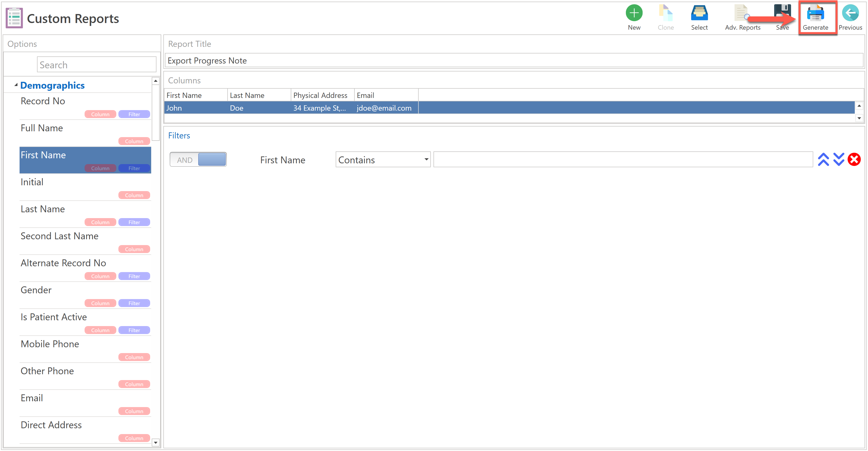The image size is (868, 451).
Task: Remove filter with the red X icon
Action: pos(854,160)
